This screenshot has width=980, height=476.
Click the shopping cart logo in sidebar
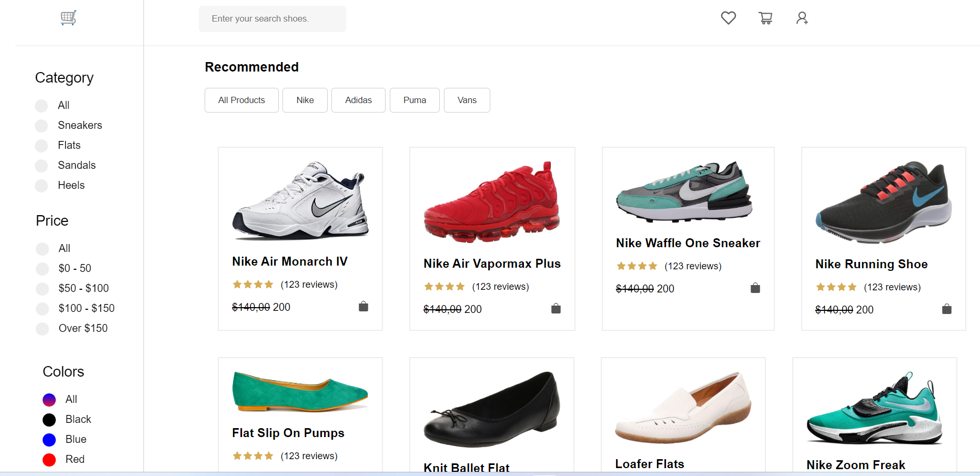click(x=68, y=18)
